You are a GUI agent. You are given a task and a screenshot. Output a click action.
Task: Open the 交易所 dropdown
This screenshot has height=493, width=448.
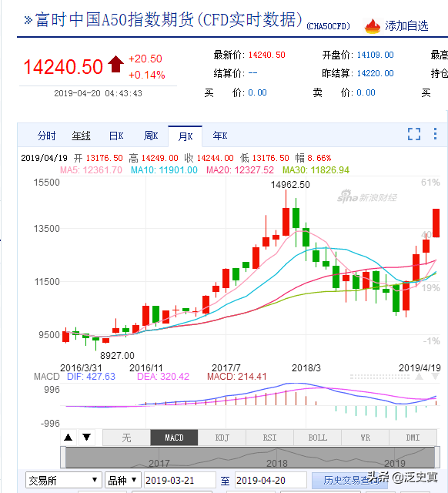tap(63, 480)
